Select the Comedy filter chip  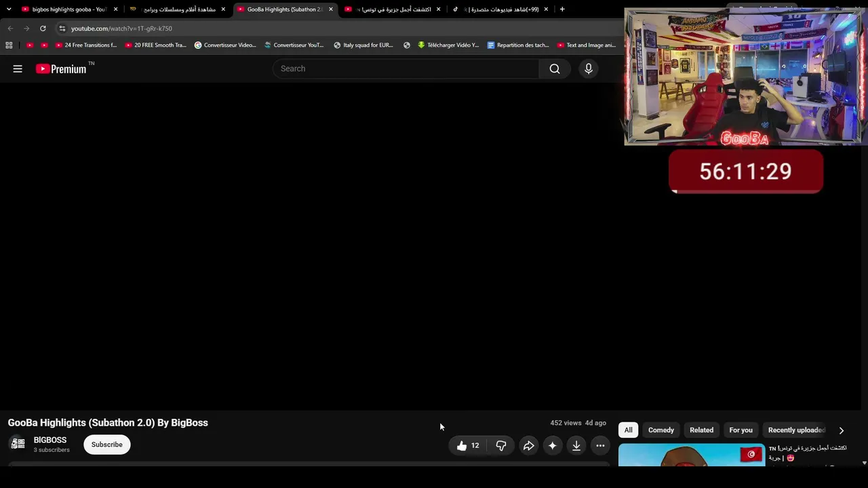pos(661,430)
